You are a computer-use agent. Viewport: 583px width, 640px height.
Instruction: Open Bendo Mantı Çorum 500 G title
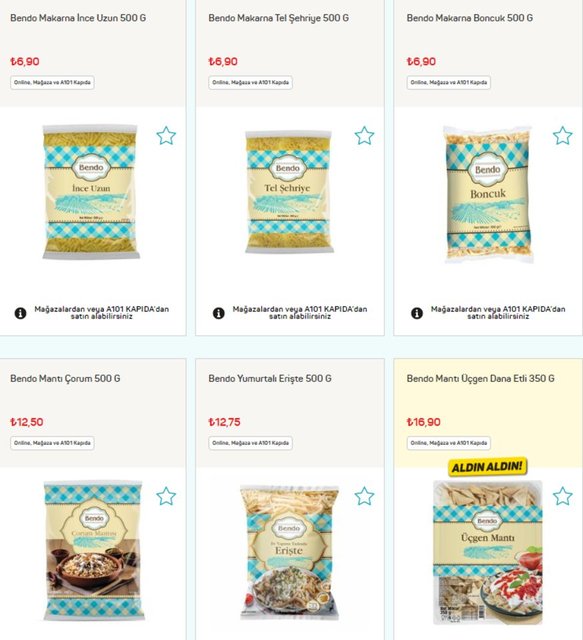click(x=65, y=378)
